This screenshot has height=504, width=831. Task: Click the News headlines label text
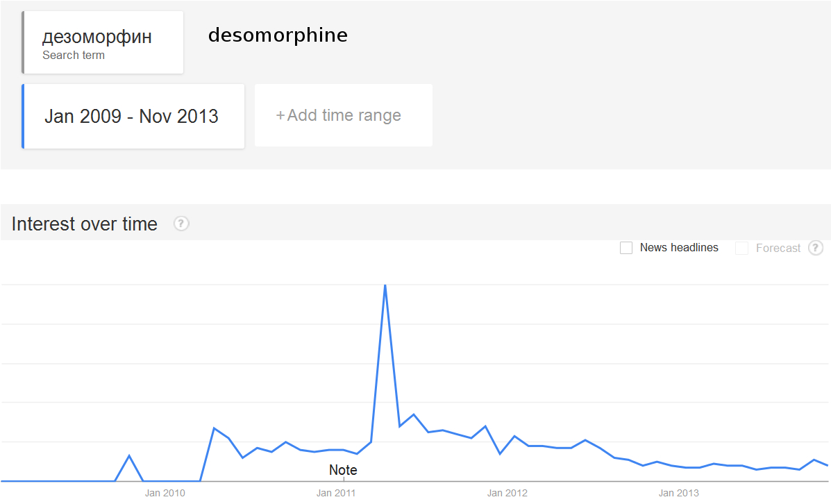pos(679,248)
